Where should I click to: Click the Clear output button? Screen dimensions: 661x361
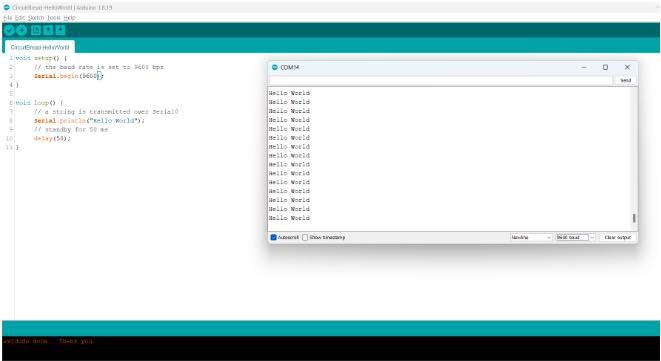[x=618, y=237]
